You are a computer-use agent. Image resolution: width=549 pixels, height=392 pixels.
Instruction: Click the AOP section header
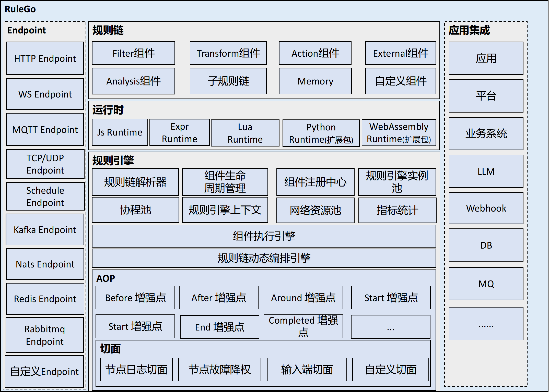[106, 278]
